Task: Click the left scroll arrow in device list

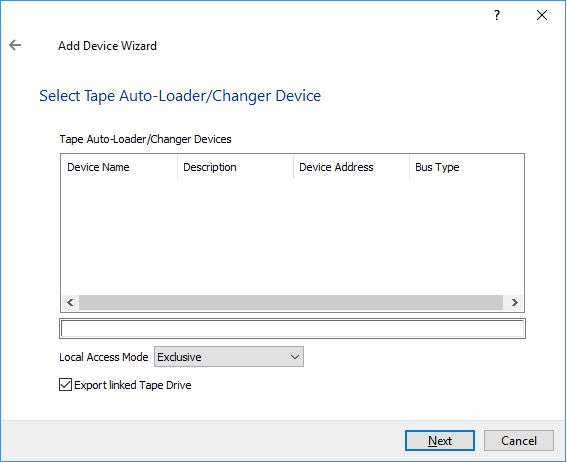Action: [71, 302]
